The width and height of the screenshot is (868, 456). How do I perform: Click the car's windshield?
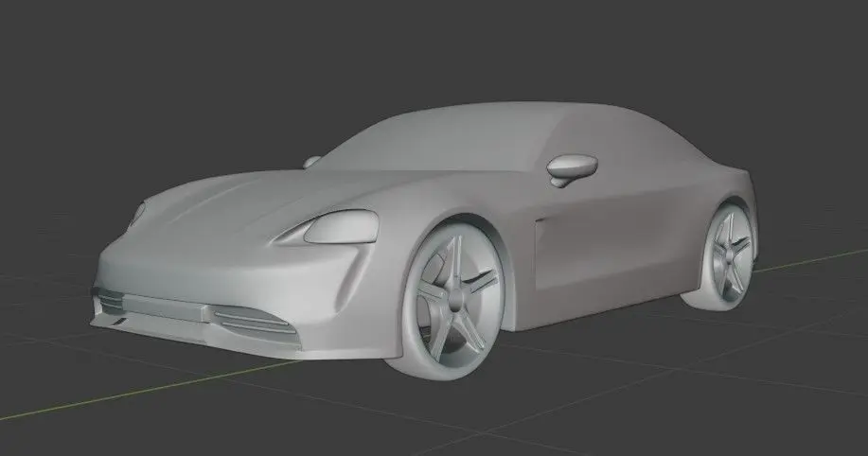(x=437, y=141)
